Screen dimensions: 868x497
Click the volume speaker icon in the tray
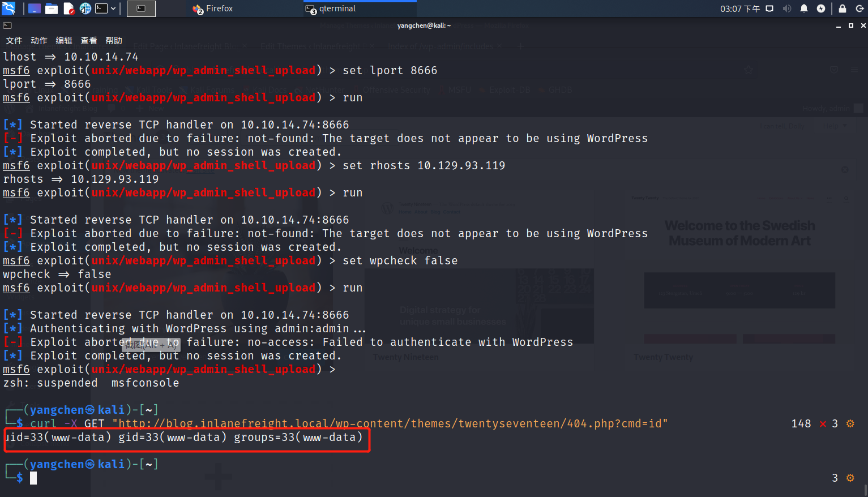pos(787,8)
